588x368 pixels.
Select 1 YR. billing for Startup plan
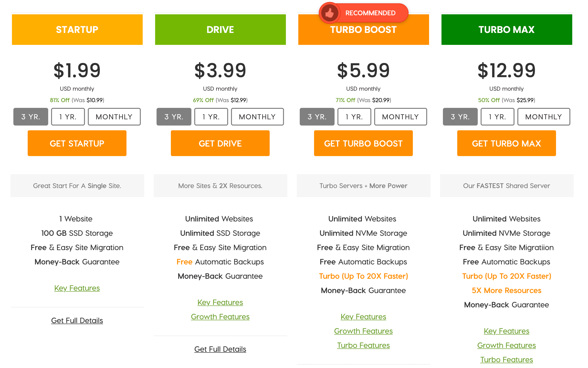click(x=68, y=117)
